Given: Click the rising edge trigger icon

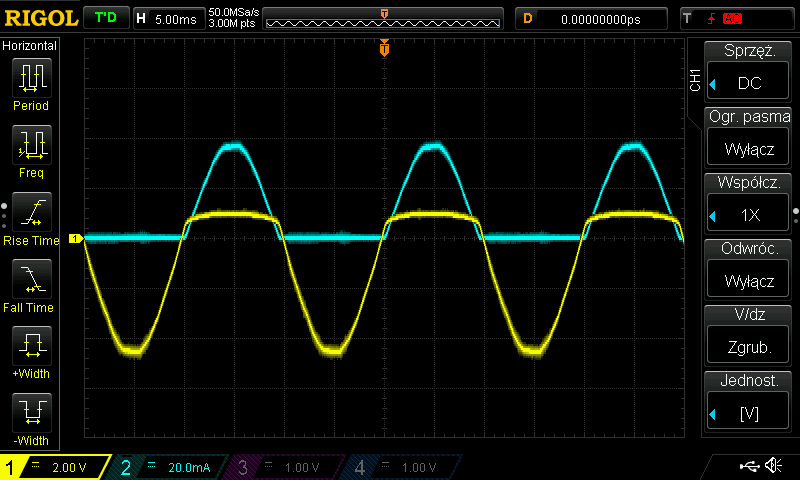Looking at the screenshot, I should coord(711,19).
